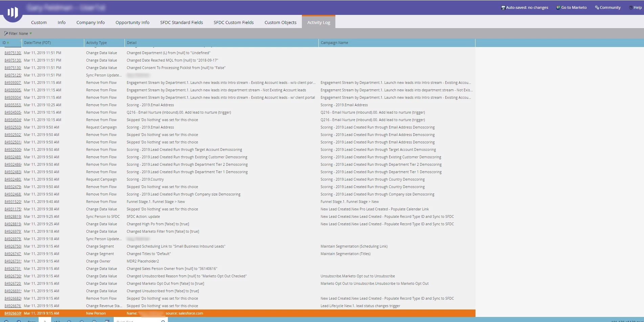Open ID link for Sync Person to SFDC row

tap(13, 216)
